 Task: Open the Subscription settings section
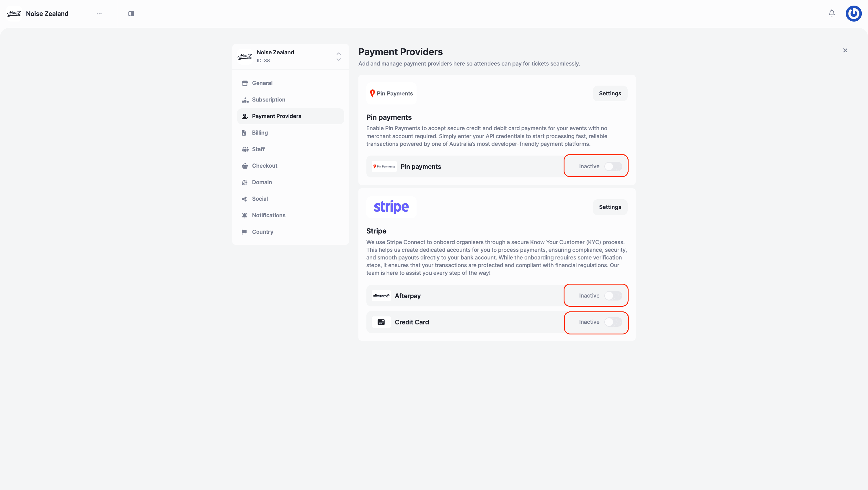(x=269, y=99)
